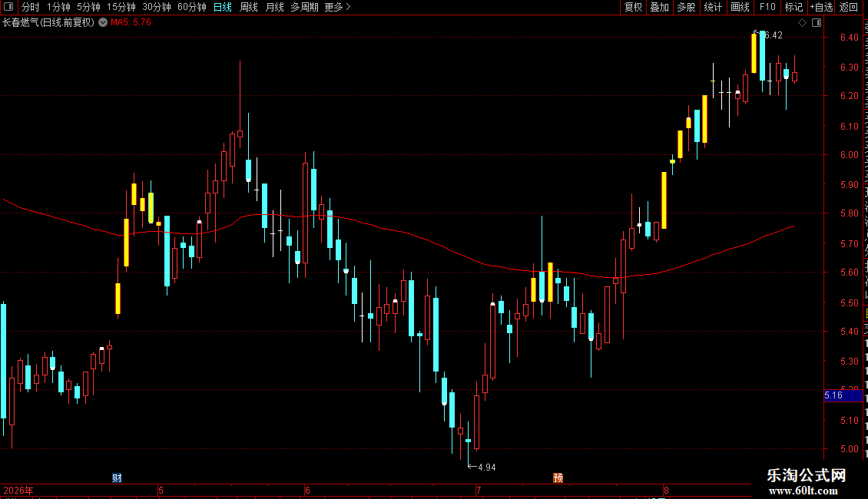Screen dimensions: 868x499
Task: Open the 多周期 multi-period view
Action: (x=304, y=7)
